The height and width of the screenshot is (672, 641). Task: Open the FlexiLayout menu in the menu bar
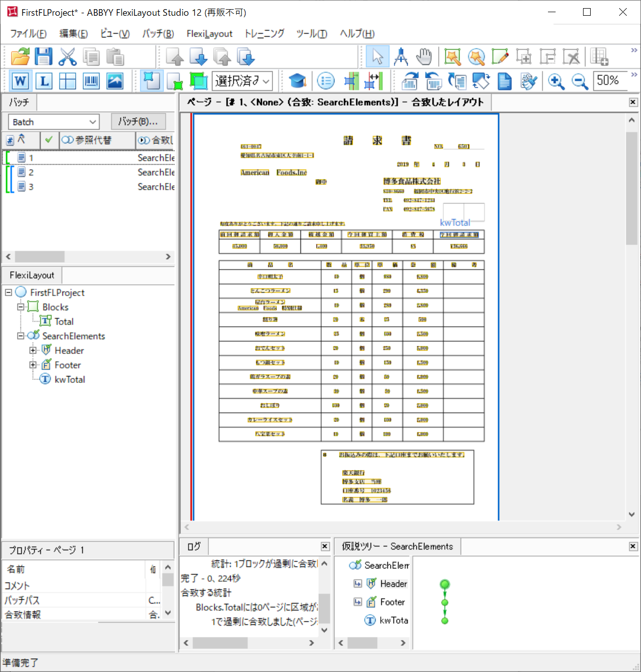209,34
